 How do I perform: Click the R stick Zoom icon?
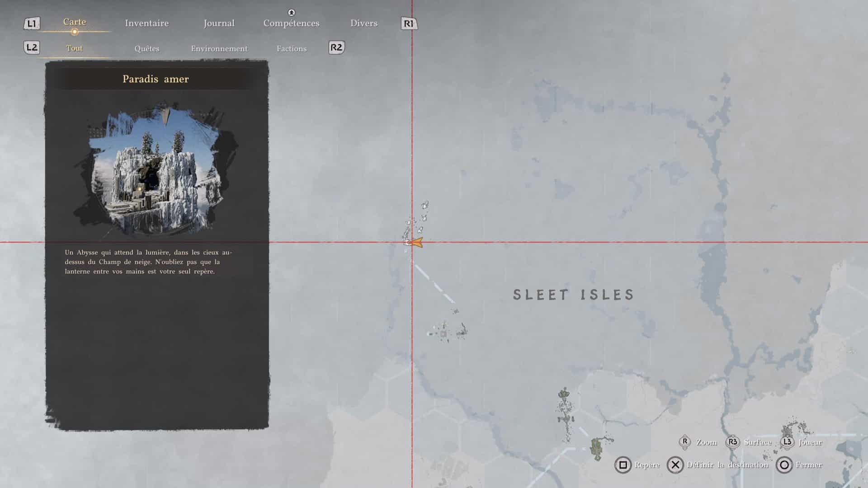pyautogui.click(x=685, y=442)
